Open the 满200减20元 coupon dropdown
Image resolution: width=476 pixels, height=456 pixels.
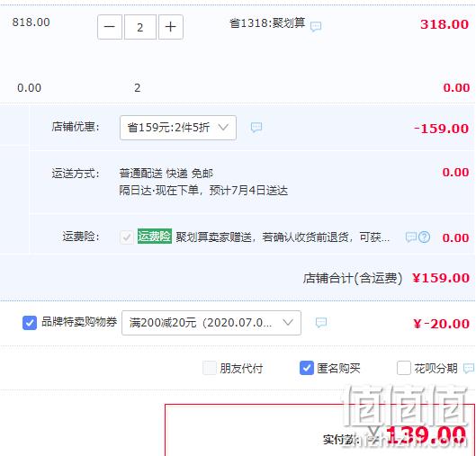point(211,323)
